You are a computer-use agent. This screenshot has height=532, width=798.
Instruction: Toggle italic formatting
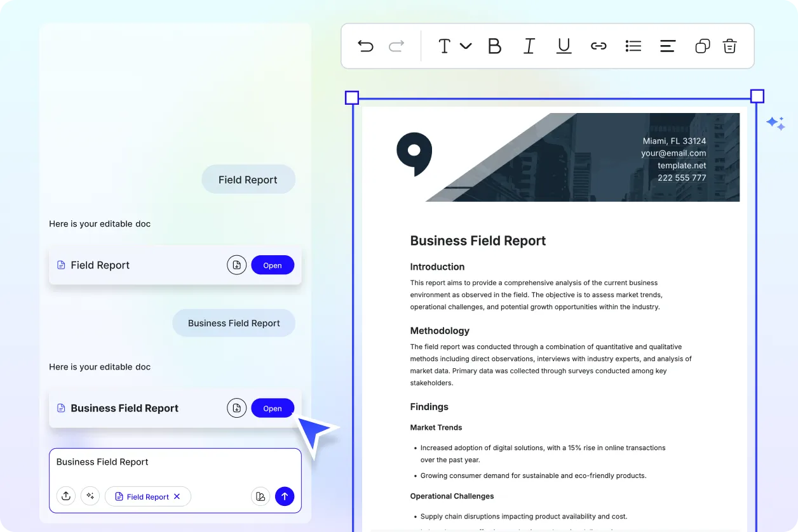529,46
